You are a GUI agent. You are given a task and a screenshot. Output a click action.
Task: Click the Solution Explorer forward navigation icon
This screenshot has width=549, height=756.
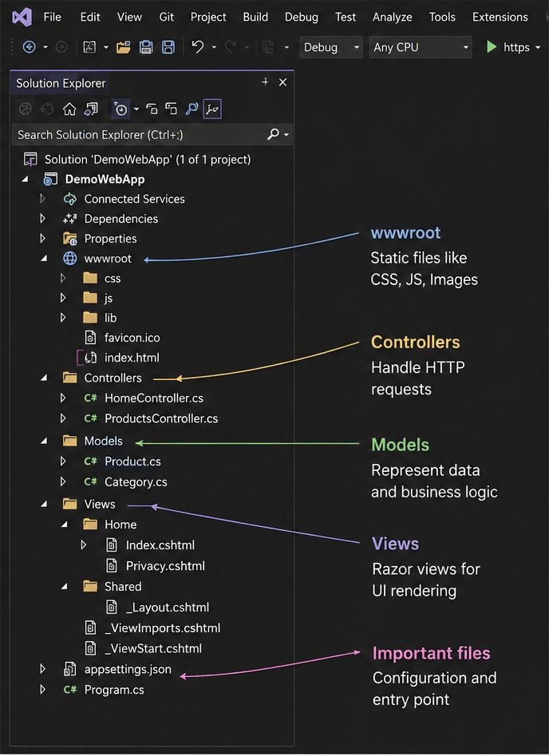point(47,109)
